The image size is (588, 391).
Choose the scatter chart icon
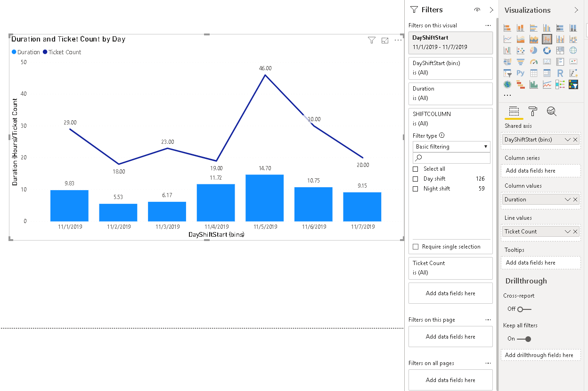click(521, 50)
